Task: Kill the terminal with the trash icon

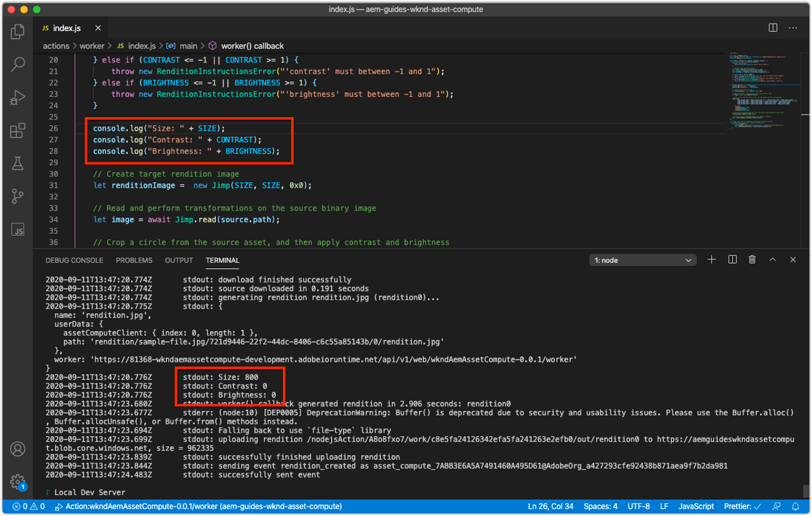Action: point(752,259)
